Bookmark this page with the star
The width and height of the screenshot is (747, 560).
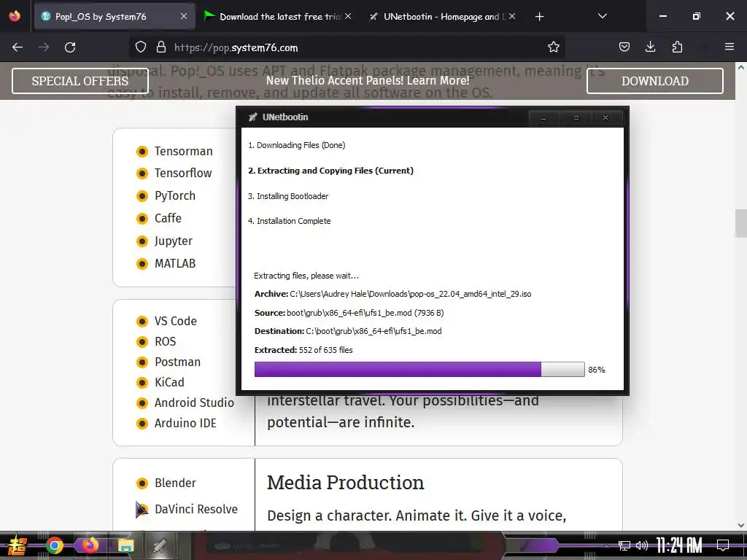click(x=553, y=47)
